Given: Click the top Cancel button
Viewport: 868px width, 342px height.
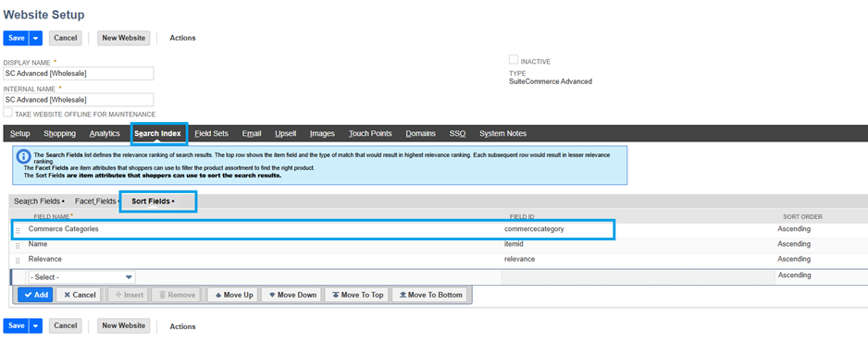Looking at the screenshot, I should tap(66, 38).
